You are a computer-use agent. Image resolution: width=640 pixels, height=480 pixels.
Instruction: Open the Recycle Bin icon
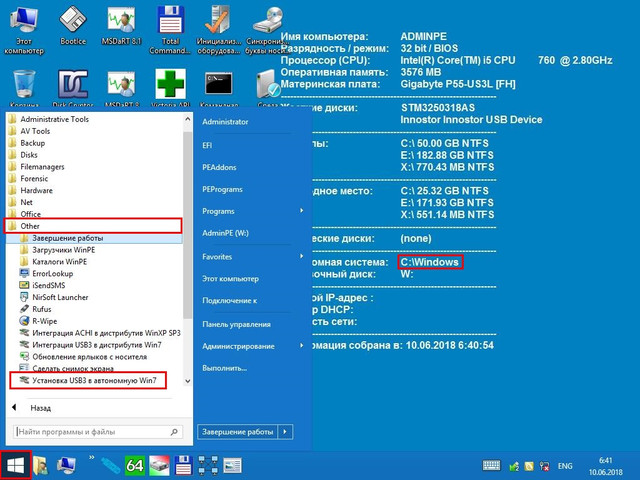point(24,88)
